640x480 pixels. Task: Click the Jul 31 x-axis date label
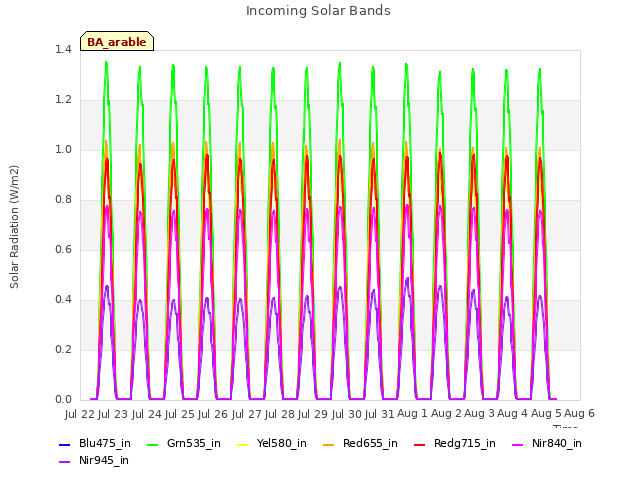(380, 414)
